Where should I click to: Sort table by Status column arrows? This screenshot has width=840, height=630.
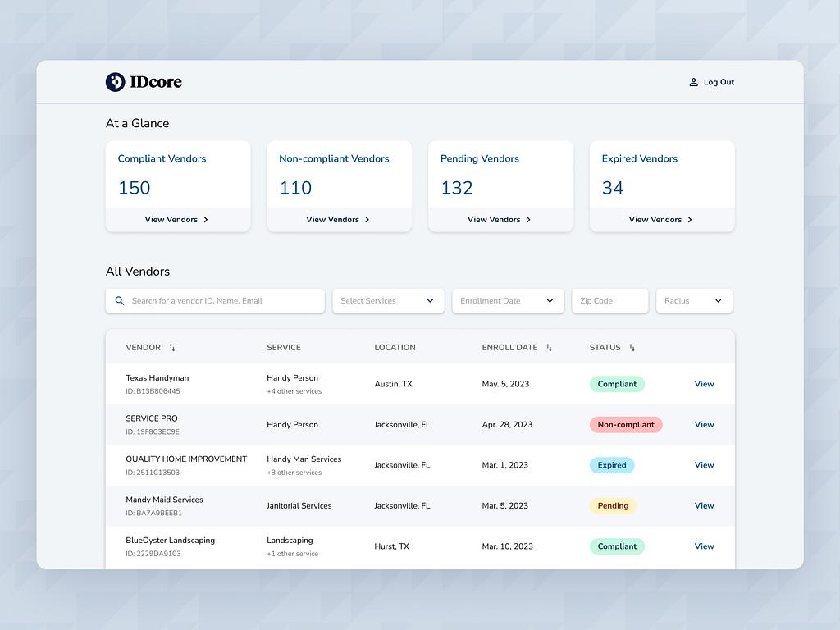tap(632, 348)
